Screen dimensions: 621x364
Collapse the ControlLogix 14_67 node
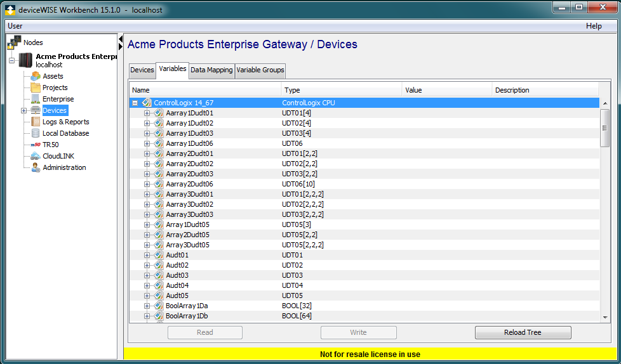(x=135, y=103)
